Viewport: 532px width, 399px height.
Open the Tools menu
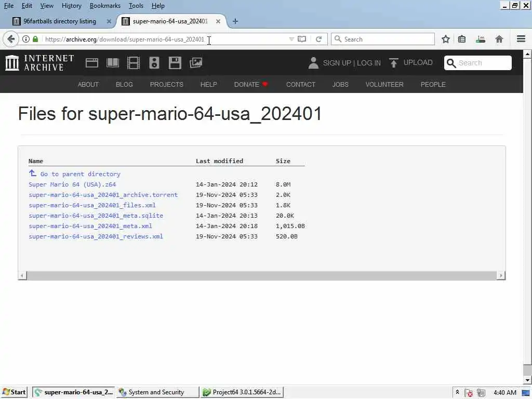(136, 6)
